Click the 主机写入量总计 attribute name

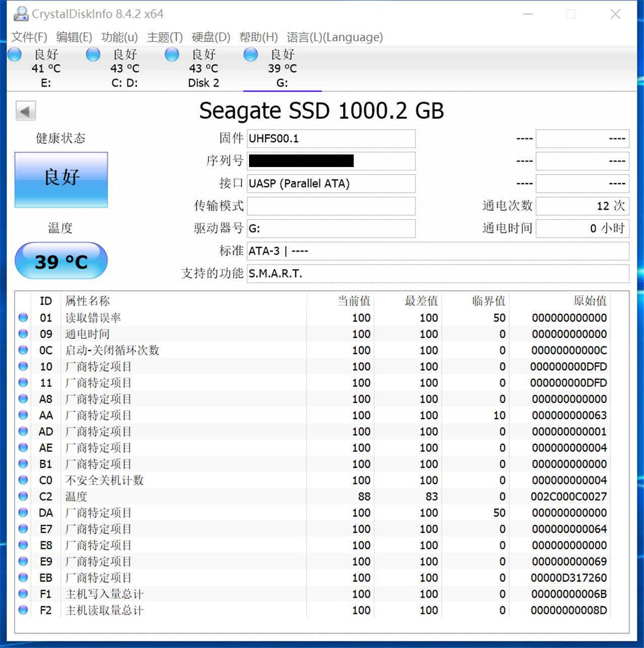105,594
